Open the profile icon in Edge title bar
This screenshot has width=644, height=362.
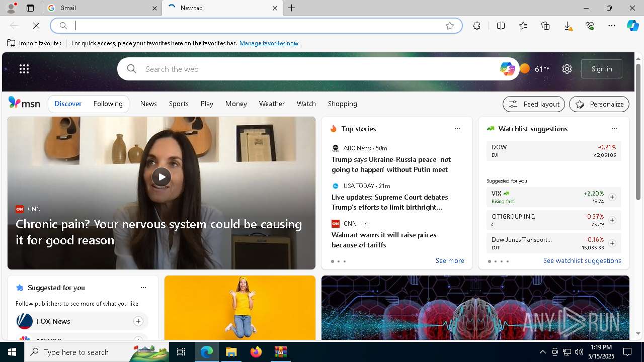[x=11, y=8]
